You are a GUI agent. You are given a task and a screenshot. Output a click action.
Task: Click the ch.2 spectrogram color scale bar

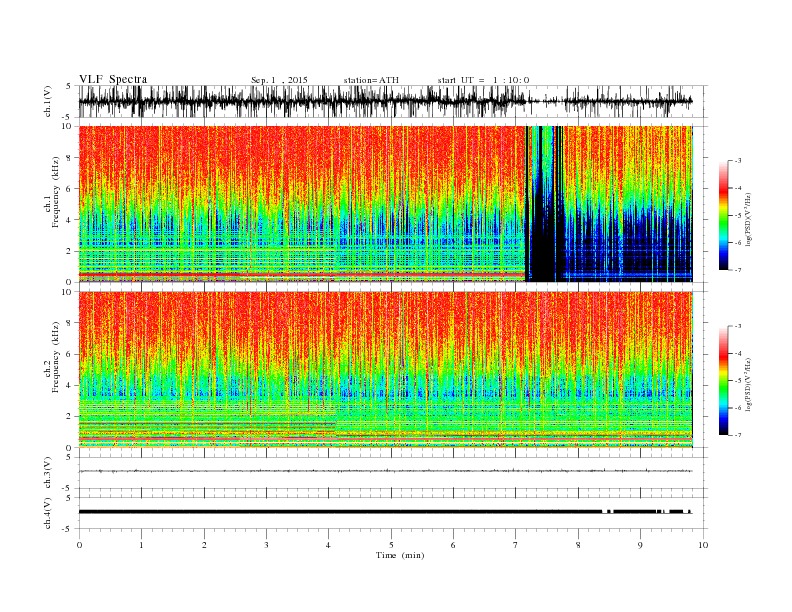[723, 381]
